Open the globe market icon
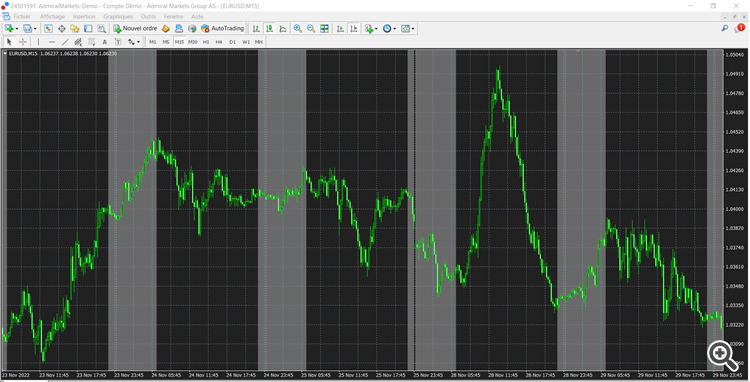Screen dimensions: 750x382 pyautogui.click(x=192, y=29)
